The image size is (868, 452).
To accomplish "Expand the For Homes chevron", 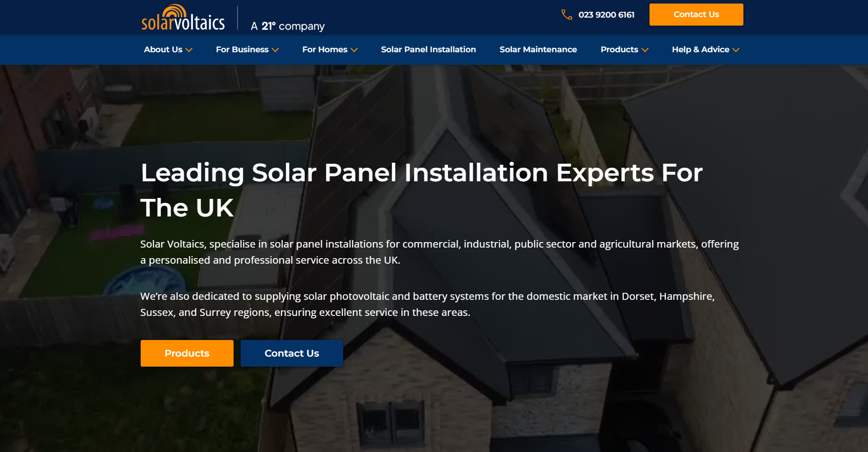I will (354, 50).
